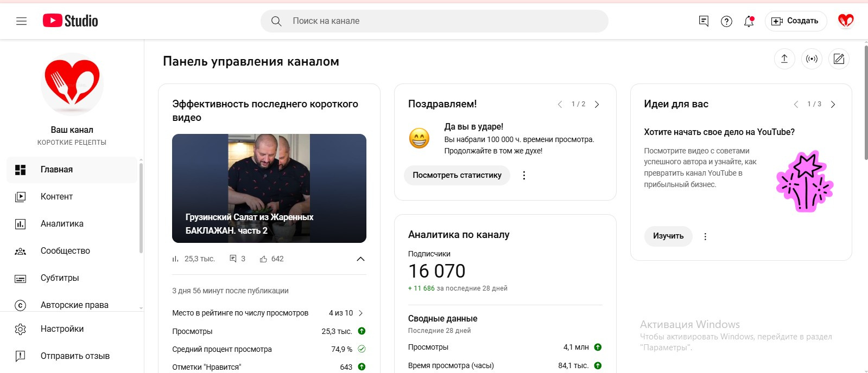Image resolution: width=868 pixels, height=373 pixels.
Task: Collapse the latest short video stats chevron
Action: pyautogui.click(x=360, y=259)
